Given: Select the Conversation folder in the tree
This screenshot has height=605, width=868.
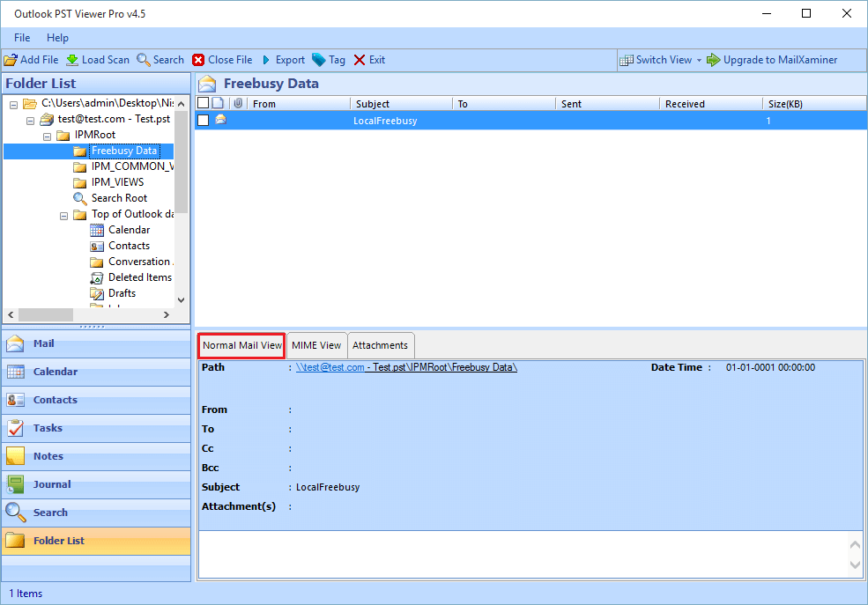Looking at the screenshot, I should 141,262.
